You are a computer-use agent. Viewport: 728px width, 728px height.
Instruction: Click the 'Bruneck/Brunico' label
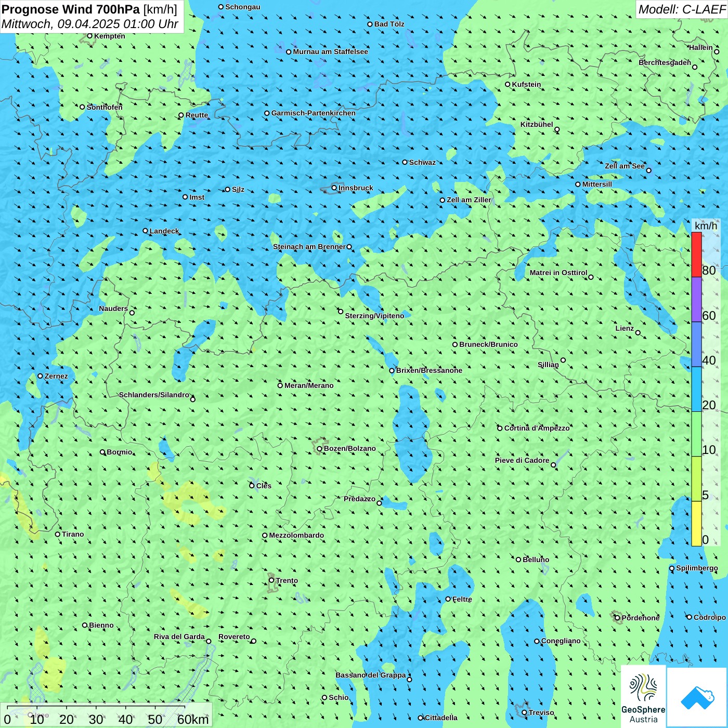click(x=488, y=344)
